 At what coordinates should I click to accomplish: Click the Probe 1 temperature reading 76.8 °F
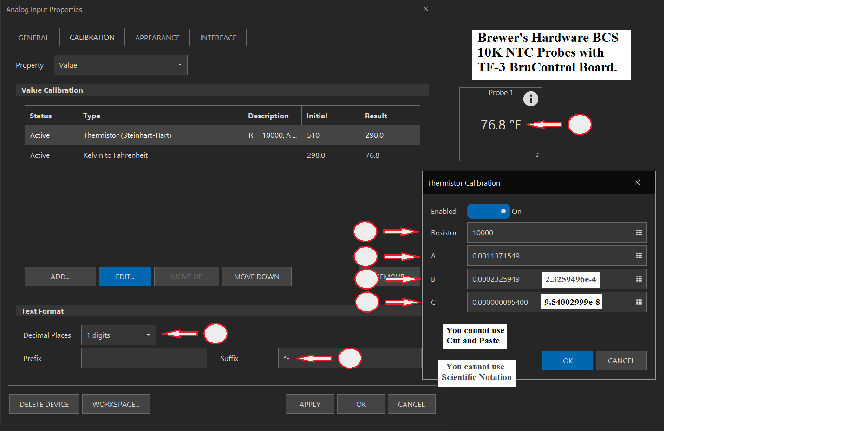[x=501, y=125]
